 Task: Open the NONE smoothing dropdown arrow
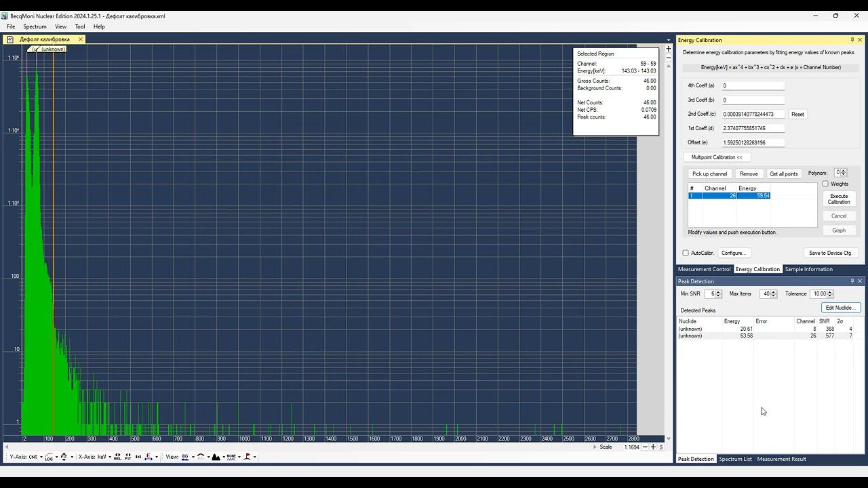[x=239, y=457]
